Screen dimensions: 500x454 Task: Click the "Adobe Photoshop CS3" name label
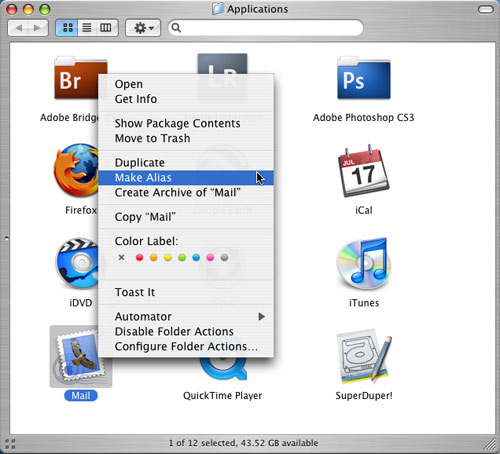(364, 118)
